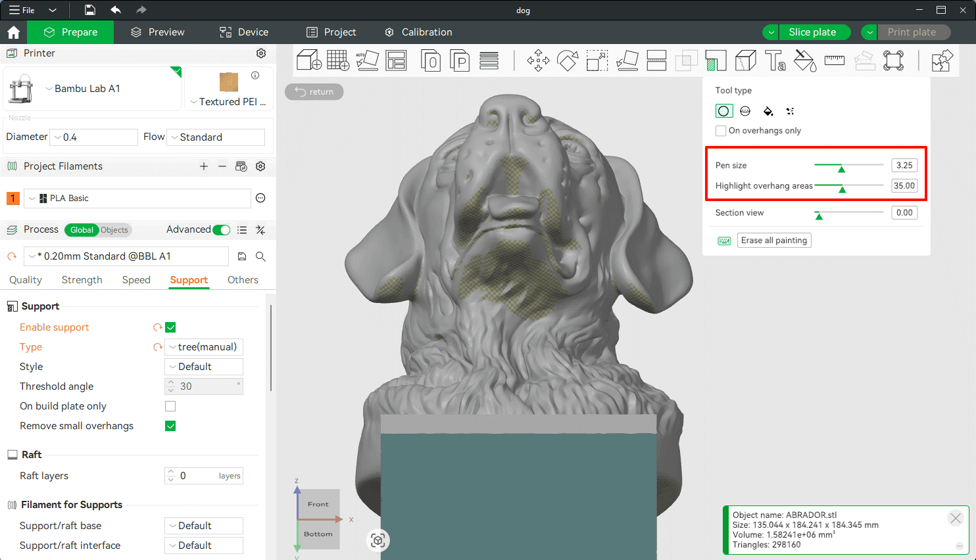Image resolution: width=976 pixels, height=560 pixels.
Task: Switch to the Preview tab
Action: [158, 32]
